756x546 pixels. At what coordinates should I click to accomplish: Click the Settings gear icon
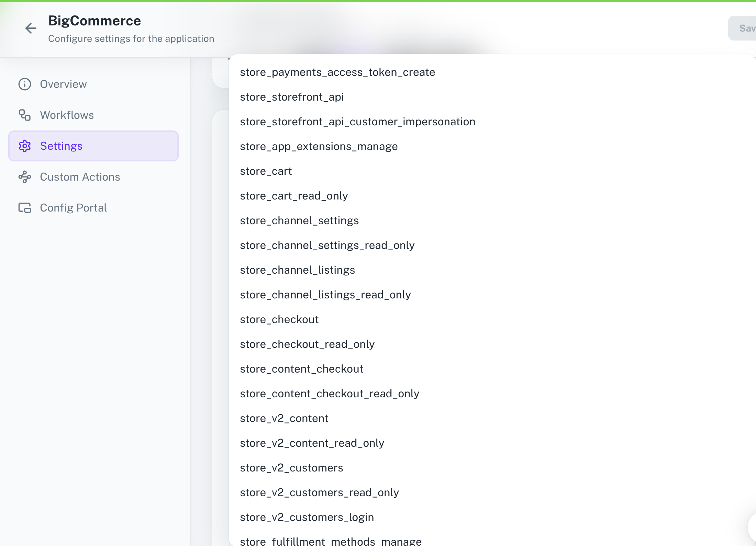pos(24,146)
